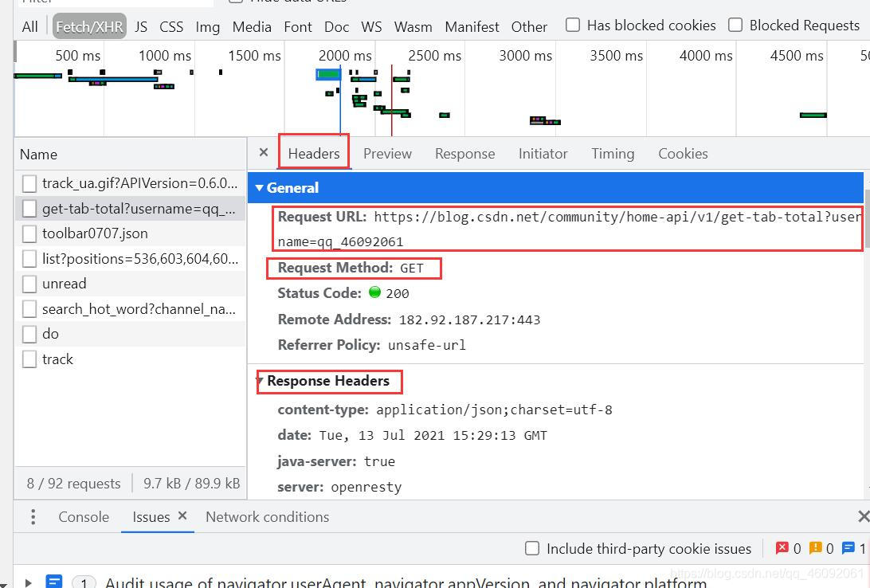Open the Timing tab
The image size is (870, 588).
pos(613,153)
